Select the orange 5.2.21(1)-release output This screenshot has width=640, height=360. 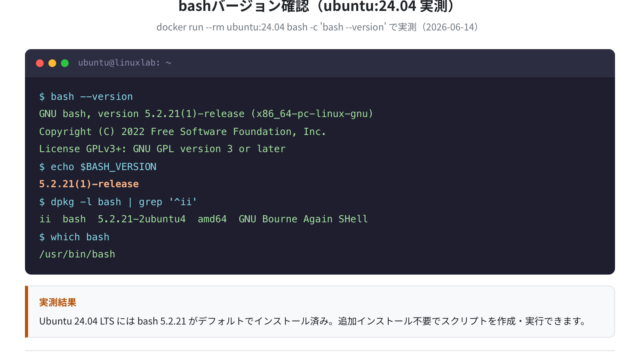89,184
